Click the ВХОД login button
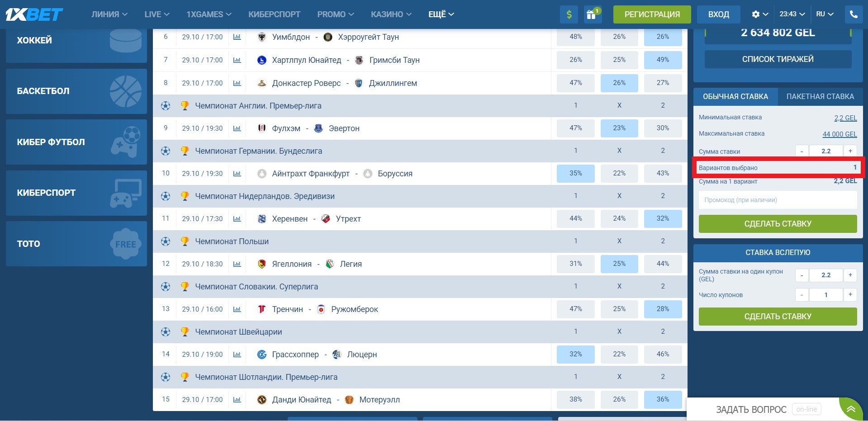This screenshot has width=868, height=421. (x=719, y=14)
